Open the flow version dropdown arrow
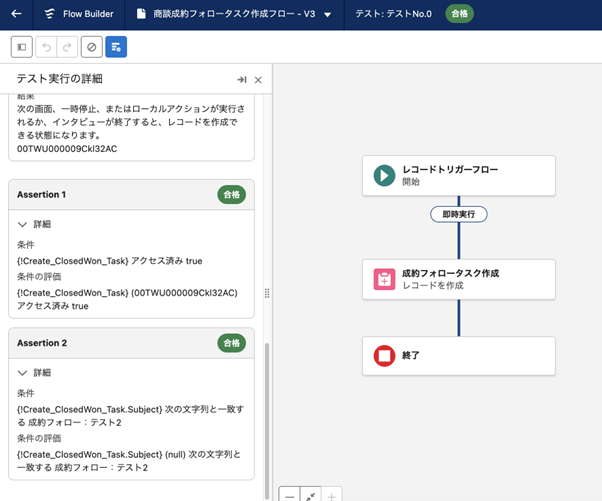The height and width of the screenshot is (501, 602). tap(328, 15)
